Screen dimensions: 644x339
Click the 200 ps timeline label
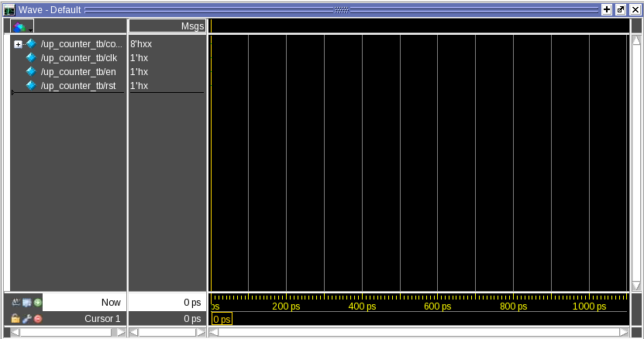pyautogui.click(x=286, y=306)
